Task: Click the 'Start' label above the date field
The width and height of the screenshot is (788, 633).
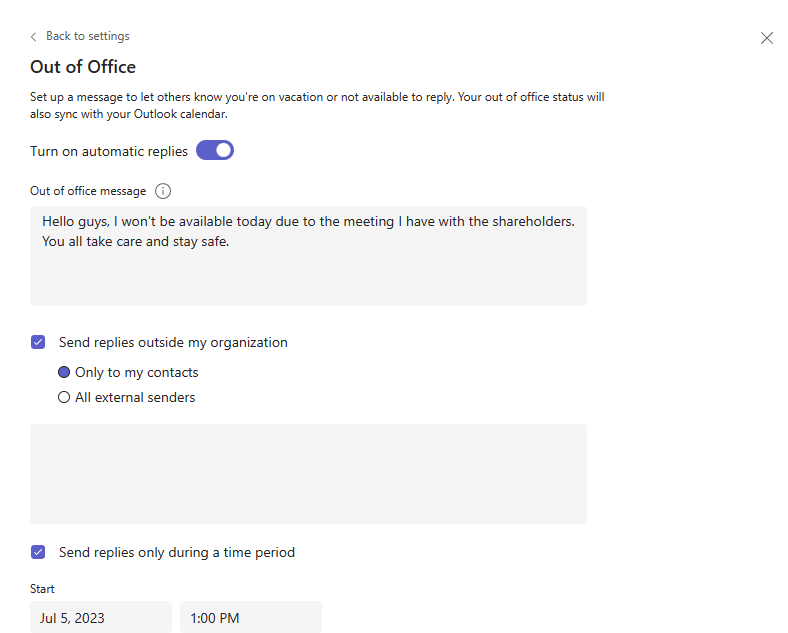Action: coord(42,589)
